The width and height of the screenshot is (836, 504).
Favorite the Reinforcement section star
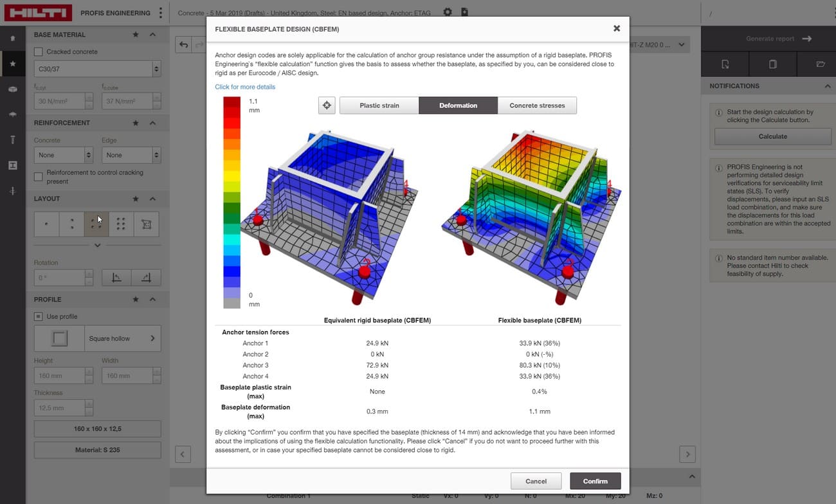tap(136, 123)
